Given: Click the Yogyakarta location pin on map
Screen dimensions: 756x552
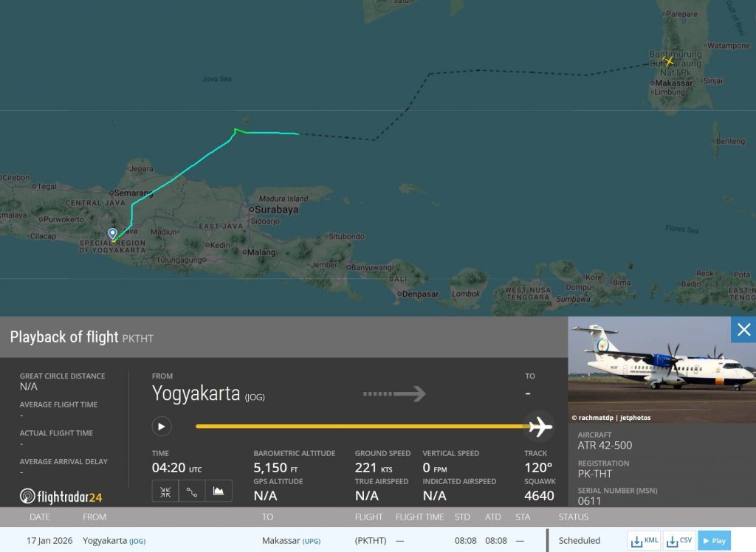Looking at the screenshot, I should click(x=111, y=232).
